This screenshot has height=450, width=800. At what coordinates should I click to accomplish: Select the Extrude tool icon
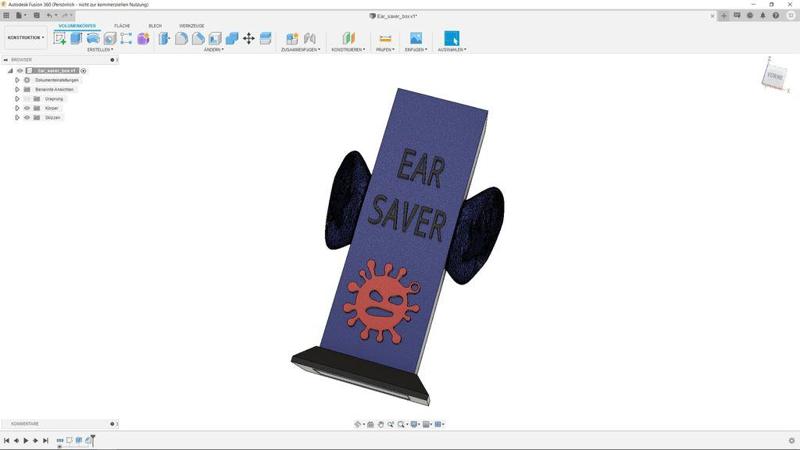(76, 38)
